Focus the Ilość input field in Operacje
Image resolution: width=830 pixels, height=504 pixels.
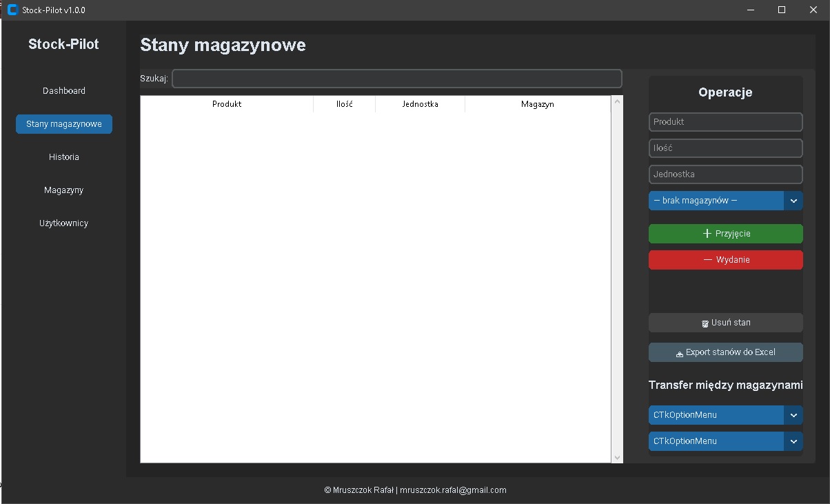coord(726,148)
